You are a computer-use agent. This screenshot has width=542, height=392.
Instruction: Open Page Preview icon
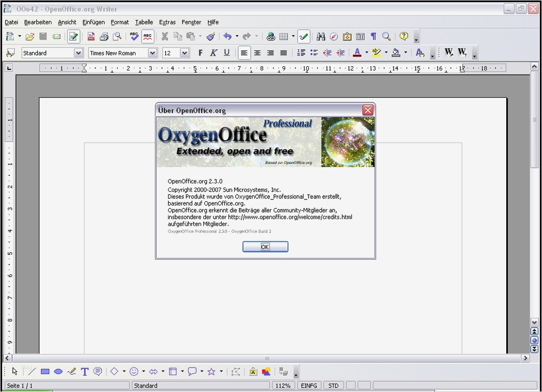click(x=117, y=36)
